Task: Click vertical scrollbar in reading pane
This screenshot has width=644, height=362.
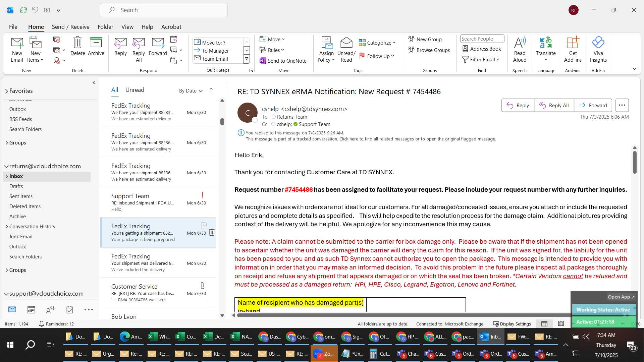Action: click(635, 162)
